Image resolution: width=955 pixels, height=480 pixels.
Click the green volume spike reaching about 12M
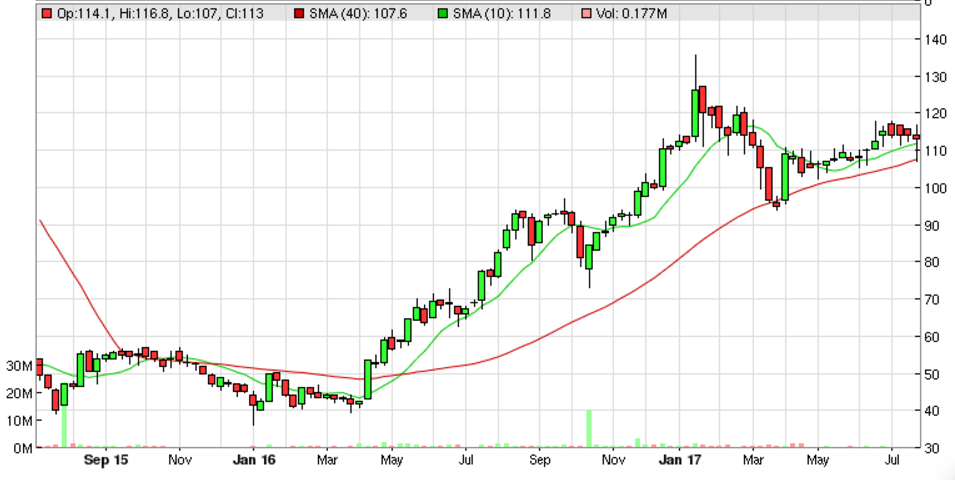[589, 429]
